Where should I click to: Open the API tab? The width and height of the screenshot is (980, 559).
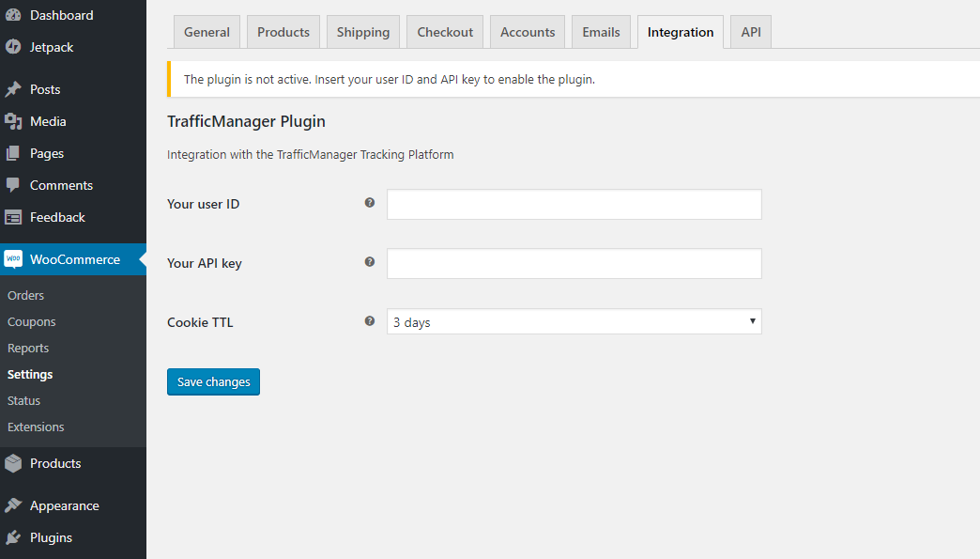[751, 32]
